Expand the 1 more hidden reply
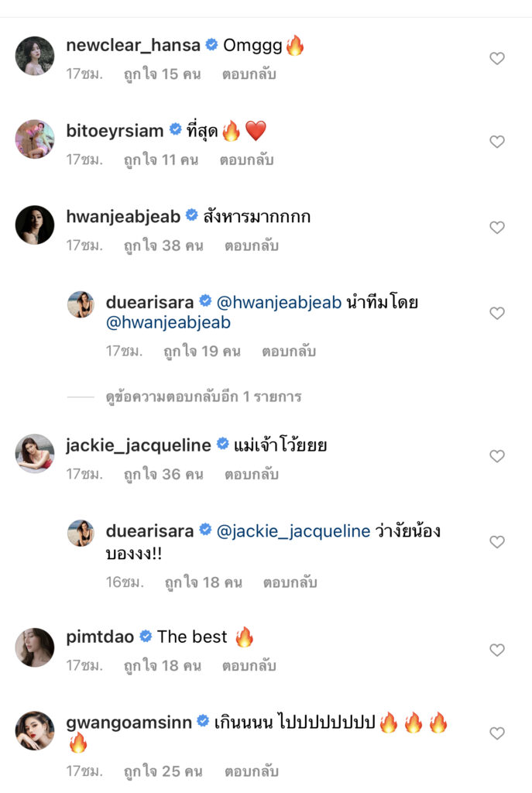 tap(203, 397)
